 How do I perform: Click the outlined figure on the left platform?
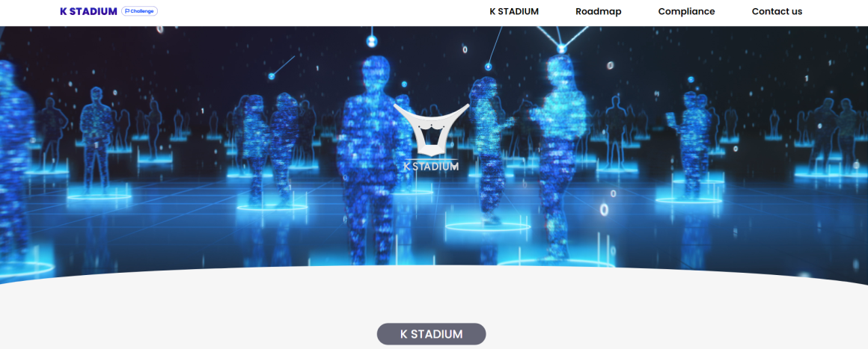coord(97,140)
